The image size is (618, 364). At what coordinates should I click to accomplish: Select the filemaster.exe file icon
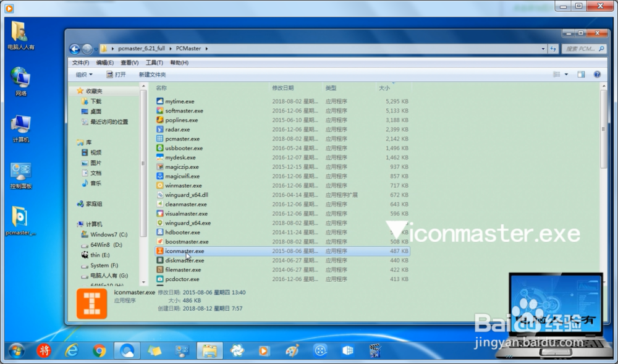pos(159,270)
